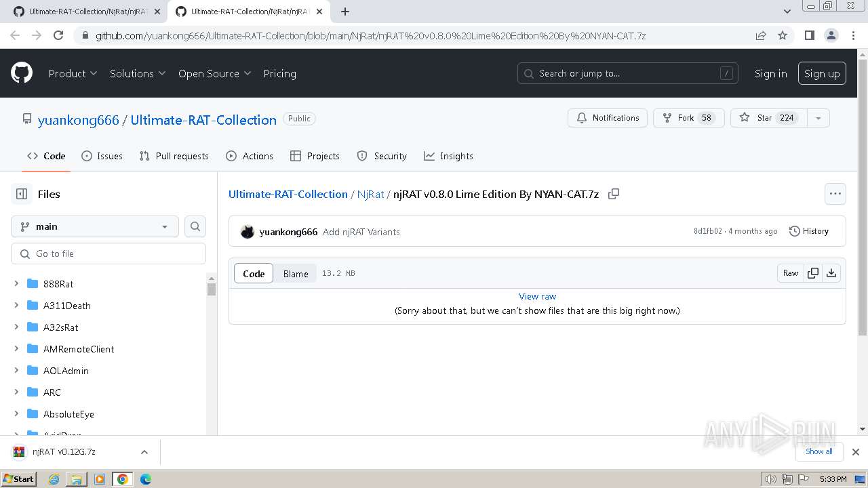Viewport: 868px width, 488px height.
Task: Click the View raw link
Action: point(537,296)
